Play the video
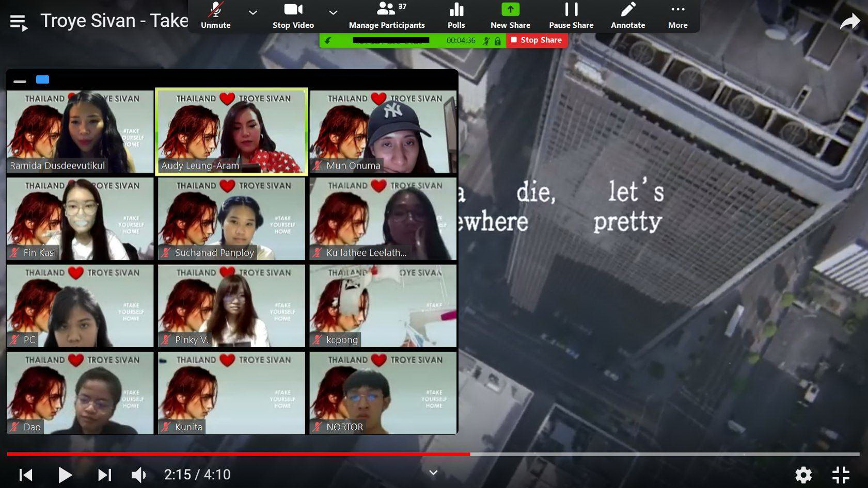This screenshot has height=488, width=868. [65, 475]
